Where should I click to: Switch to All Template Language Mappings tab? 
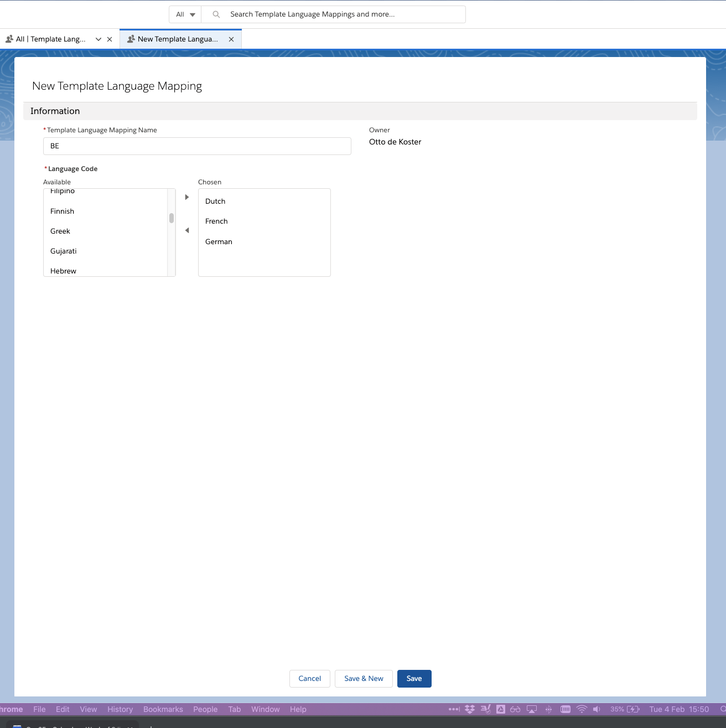point(50,39)
